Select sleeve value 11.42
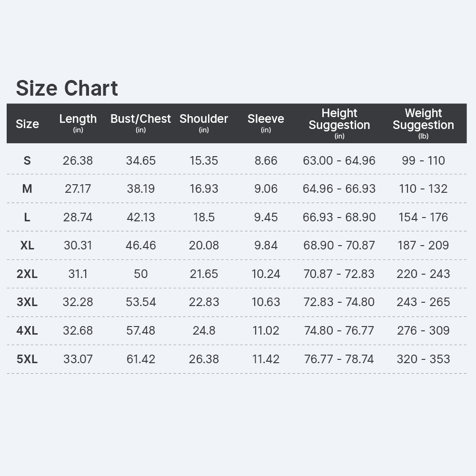Viewport: 476px width, 476px height. 266,359
